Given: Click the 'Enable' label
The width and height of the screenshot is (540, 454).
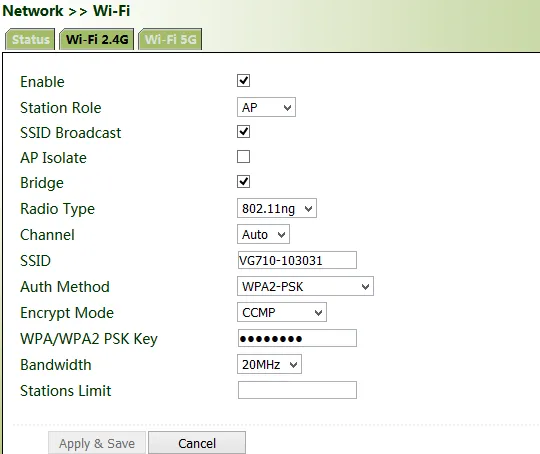Looking at the screenshot, I should click(42, 82).
